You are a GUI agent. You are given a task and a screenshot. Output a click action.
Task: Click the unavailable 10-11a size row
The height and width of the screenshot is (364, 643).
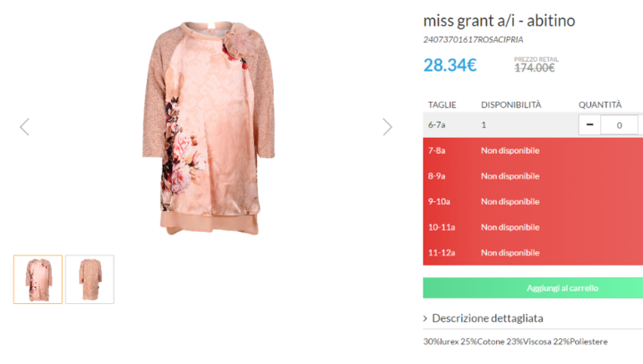(x=533, y=227)
